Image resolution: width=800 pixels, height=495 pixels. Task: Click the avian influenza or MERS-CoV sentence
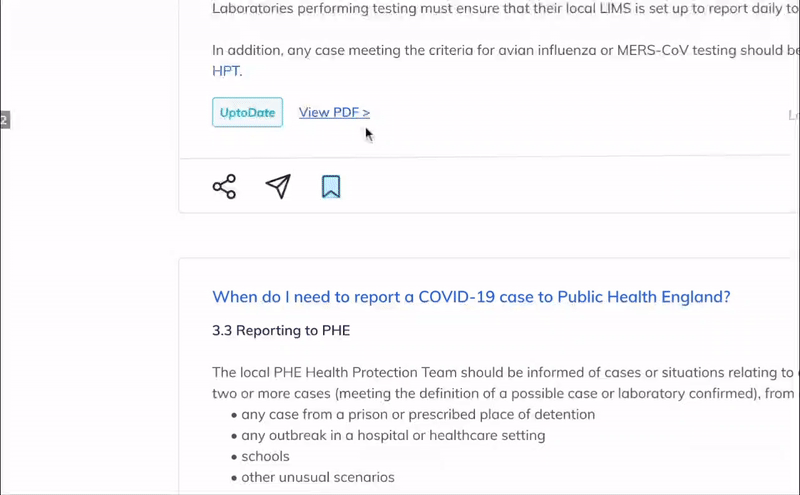pos(506,51)
